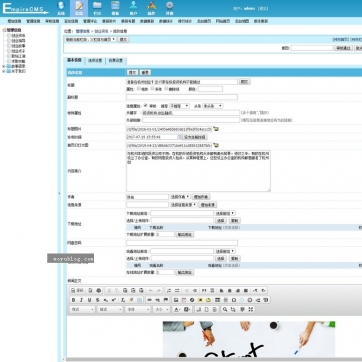Open the editor Text Color picker
The image size is (362, 362).
(x=177, y=309)
